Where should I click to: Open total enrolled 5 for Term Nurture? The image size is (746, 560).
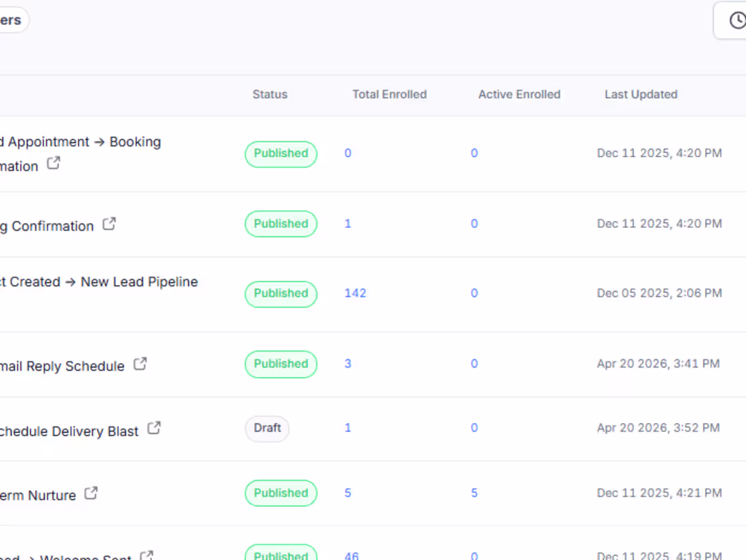click(x=348, y=493)
